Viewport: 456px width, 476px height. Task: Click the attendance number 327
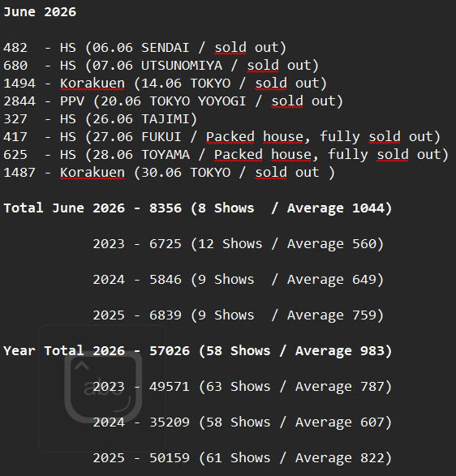coord(15,119)
